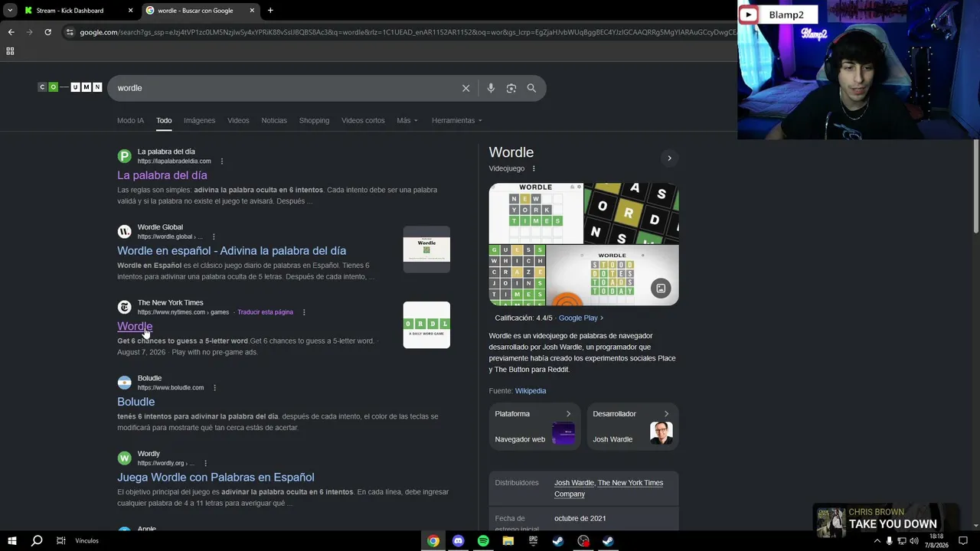Click the page vertical scrollbar
Screen dimensions: 980x551
(x=975, y=186)
